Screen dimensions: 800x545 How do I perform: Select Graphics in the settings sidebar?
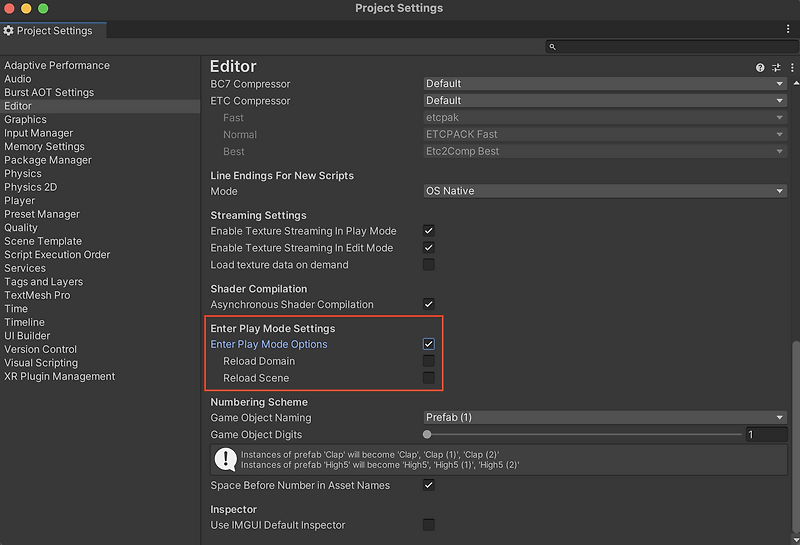click(x=25, y=120)
